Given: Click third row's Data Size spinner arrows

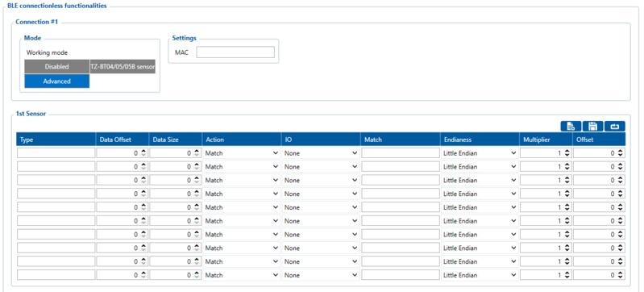Looking at the screenshot, I should pyautogui.click(x=197, y=181).
